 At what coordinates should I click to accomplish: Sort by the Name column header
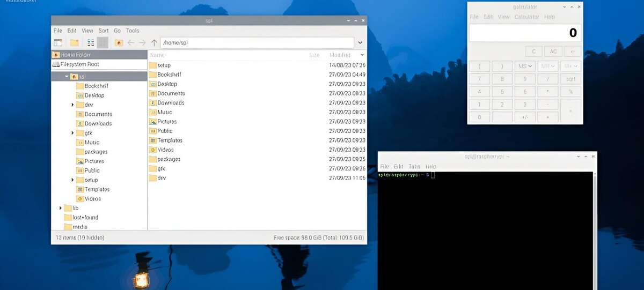click(157, 55)
